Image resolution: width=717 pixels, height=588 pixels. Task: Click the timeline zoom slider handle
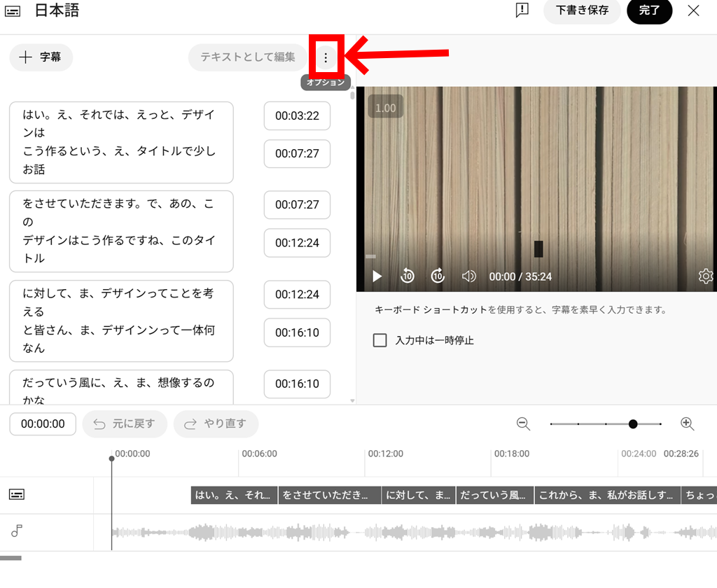pos(633,424)
